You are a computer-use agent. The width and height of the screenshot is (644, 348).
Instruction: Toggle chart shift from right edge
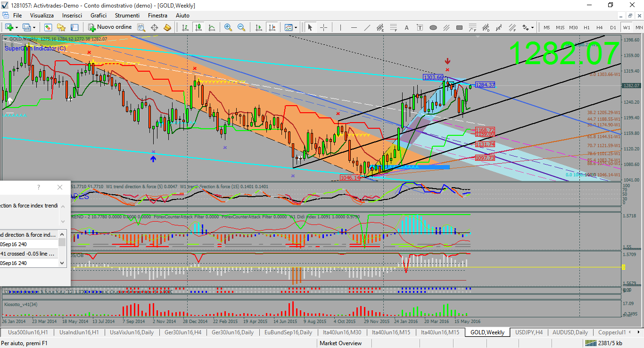point(272,27)
